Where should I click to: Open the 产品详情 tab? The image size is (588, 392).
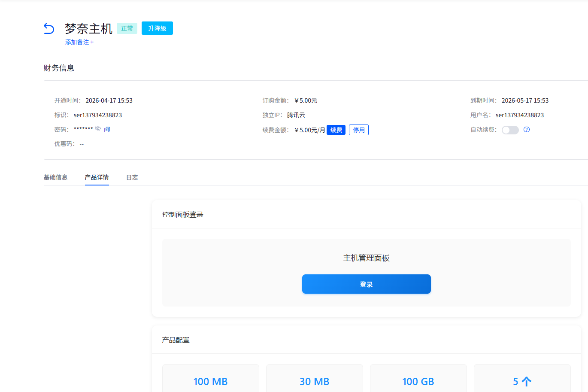click(x=97, y=177)
